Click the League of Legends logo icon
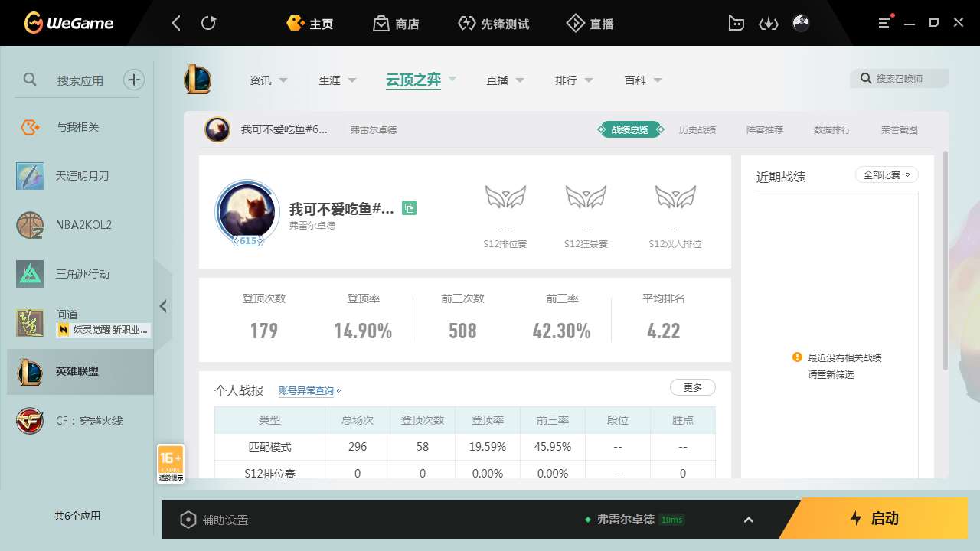The image size is (980, 551). (198, 80)
